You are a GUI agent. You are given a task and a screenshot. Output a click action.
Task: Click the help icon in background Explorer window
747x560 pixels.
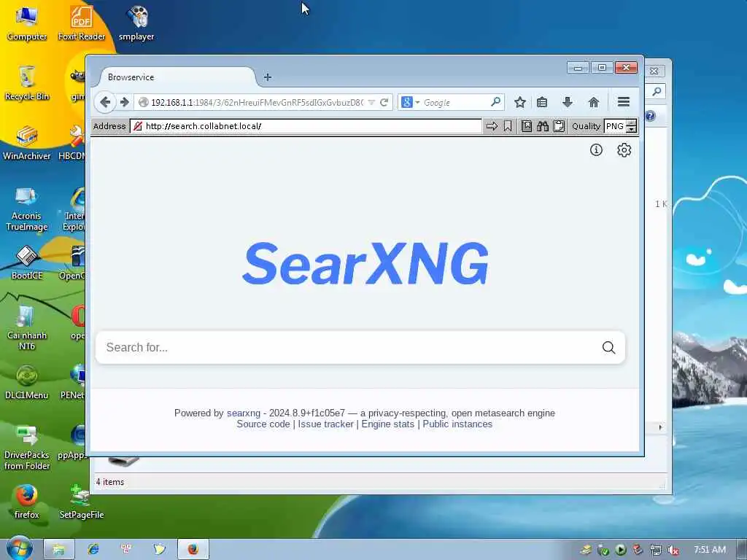point(651,116)
